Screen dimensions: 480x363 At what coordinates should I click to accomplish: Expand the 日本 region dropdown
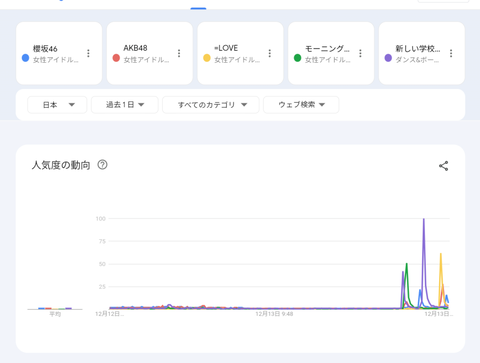57,105
